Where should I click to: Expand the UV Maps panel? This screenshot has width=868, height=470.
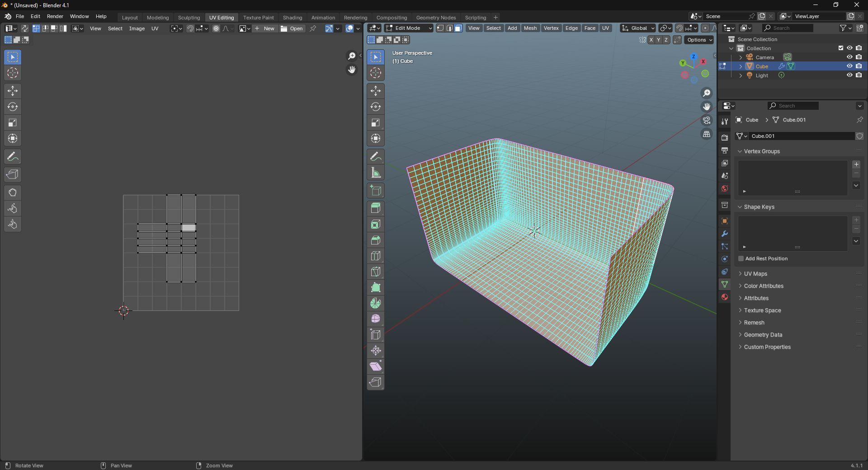coord(755,274)
